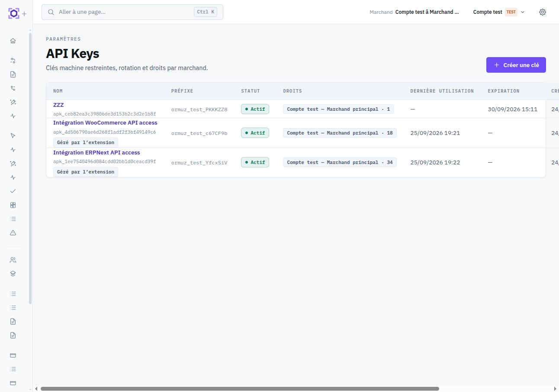This screenshot has width=559, height=392.
Task: Click the TEST badge in the header
Action: pyautogui.click(x=511, y=12)
